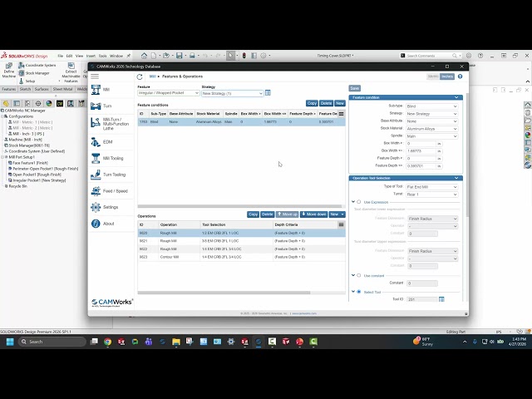Open SolidWorks Tools menu

tap(102, 56)
